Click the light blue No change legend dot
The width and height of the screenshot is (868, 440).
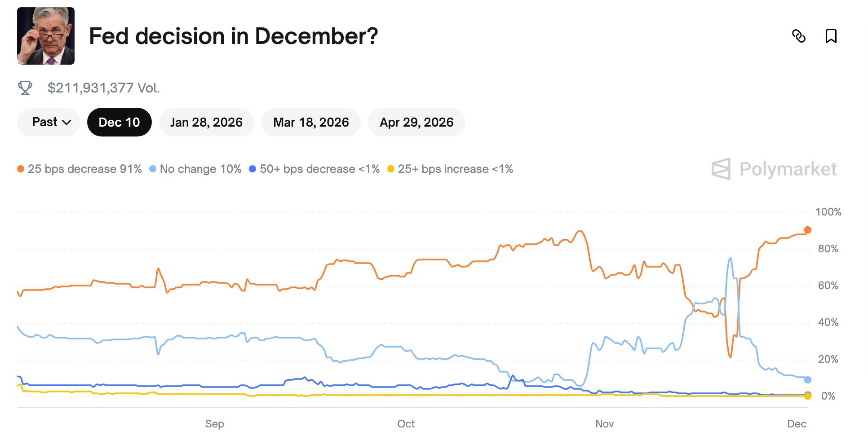pyautogui.click(x=153, y=169)
